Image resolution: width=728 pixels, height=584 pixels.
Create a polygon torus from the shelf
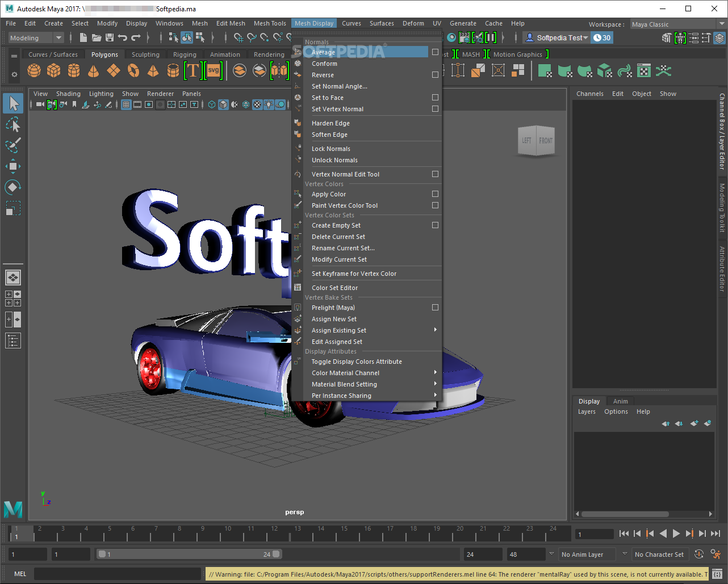[x=133, y=70]
